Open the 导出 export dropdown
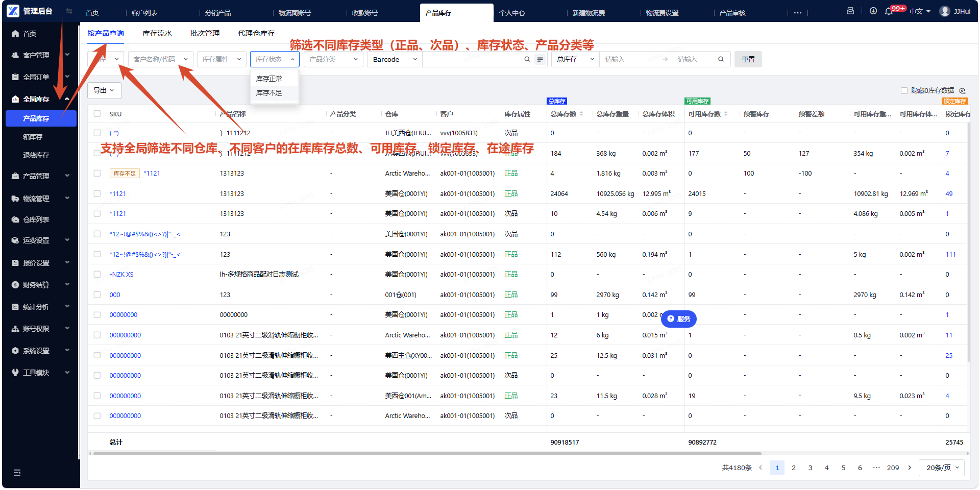This screenshot has width=980, height=490. point(104,90)
